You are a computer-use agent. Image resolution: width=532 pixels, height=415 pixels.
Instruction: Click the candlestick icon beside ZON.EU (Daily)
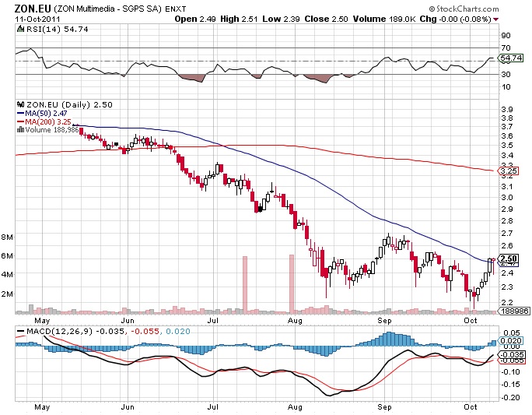20,104
